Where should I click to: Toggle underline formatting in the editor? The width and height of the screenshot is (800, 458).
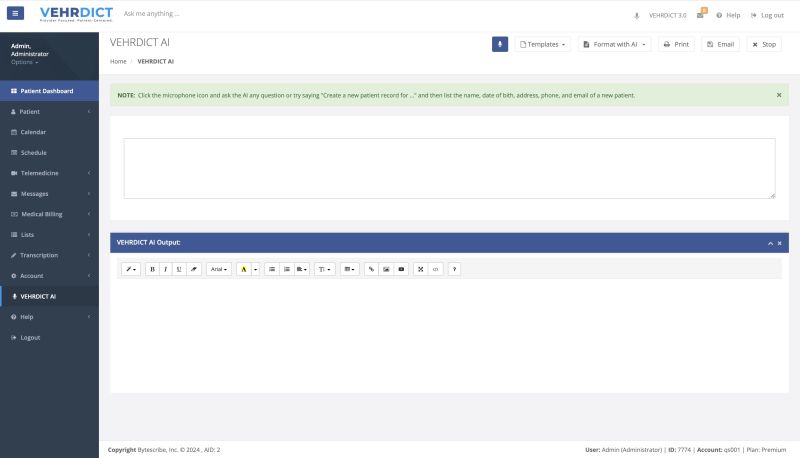(x=179, y=269)
